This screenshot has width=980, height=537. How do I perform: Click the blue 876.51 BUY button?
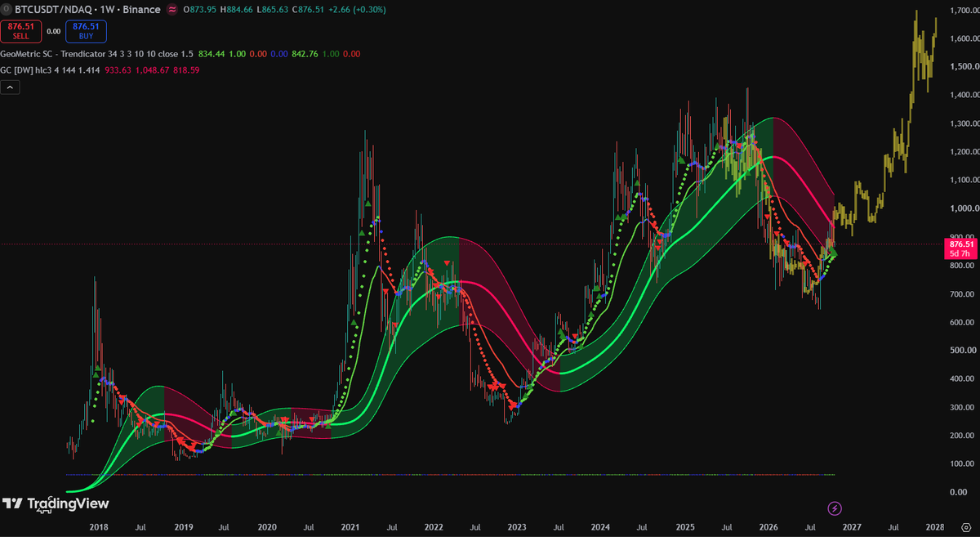(x=86, y=31)
